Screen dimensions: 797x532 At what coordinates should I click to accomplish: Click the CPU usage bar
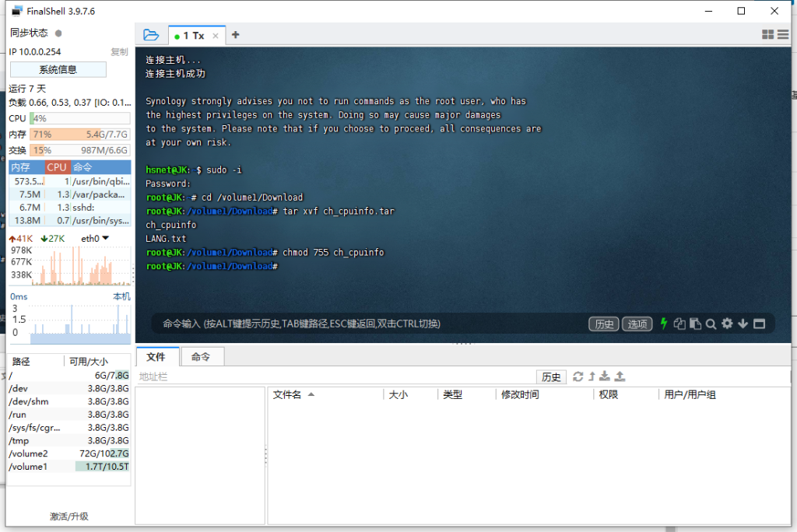pos(80,118)
